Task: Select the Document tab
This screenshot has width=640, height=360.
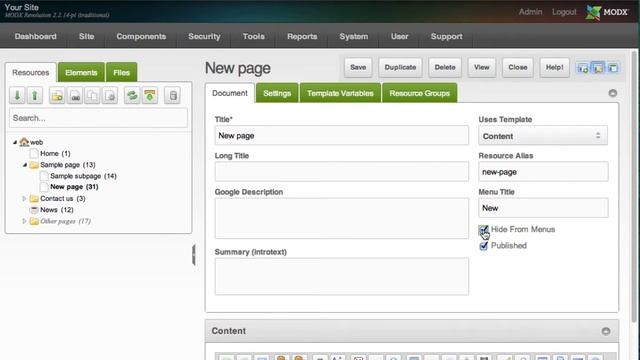Action: point(230,93)
